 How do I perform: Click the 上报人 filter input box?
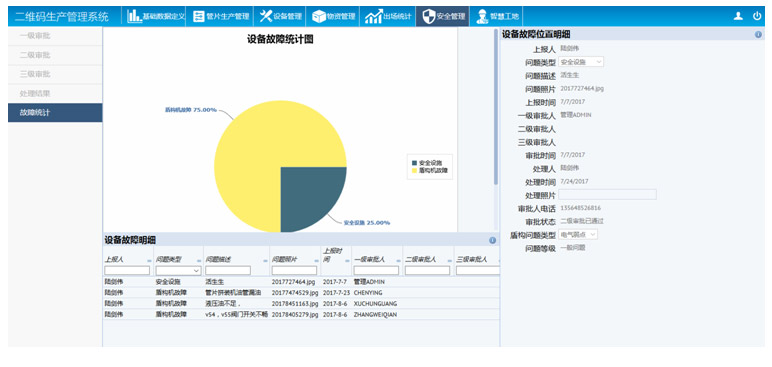coord(127,270)
